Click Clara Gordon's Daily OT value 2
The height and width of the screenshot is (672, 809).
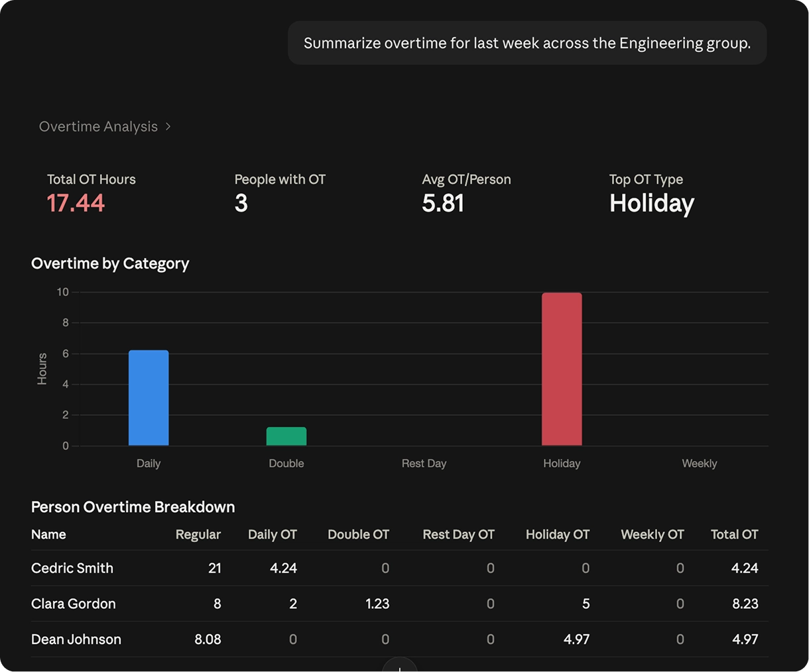pyautogui.click(x=293, y=604)
